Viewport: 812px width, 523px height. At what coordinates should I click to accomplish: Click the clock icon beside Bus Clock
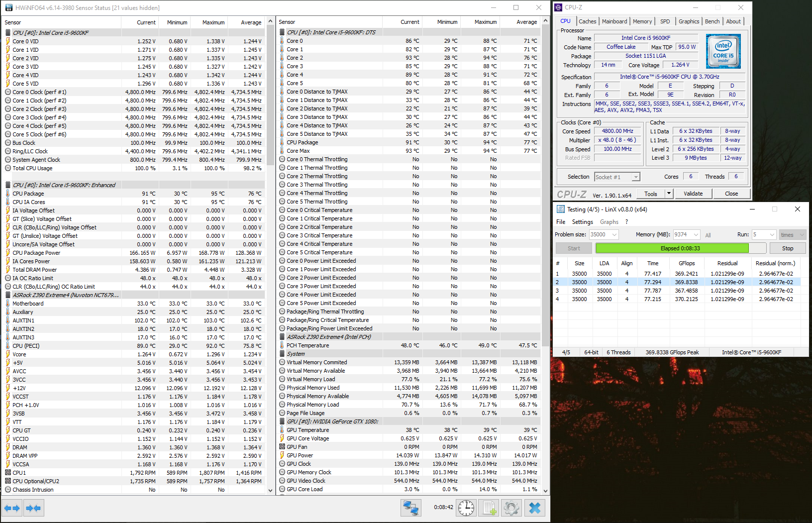[x=8, y=143]
